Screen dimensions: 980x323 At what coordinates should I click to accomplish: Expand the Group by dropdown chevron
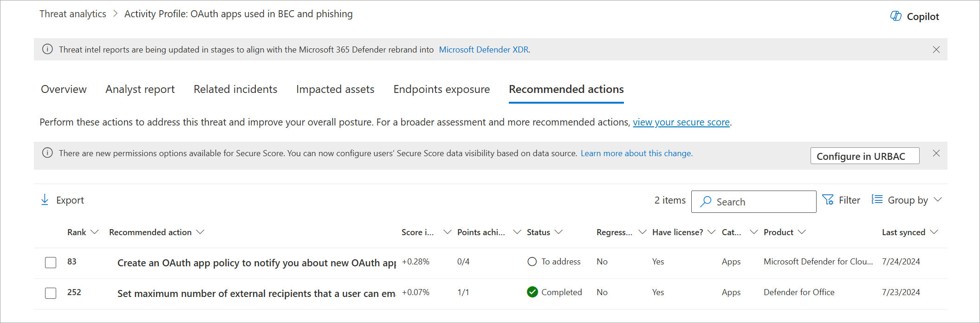(938, 200)
